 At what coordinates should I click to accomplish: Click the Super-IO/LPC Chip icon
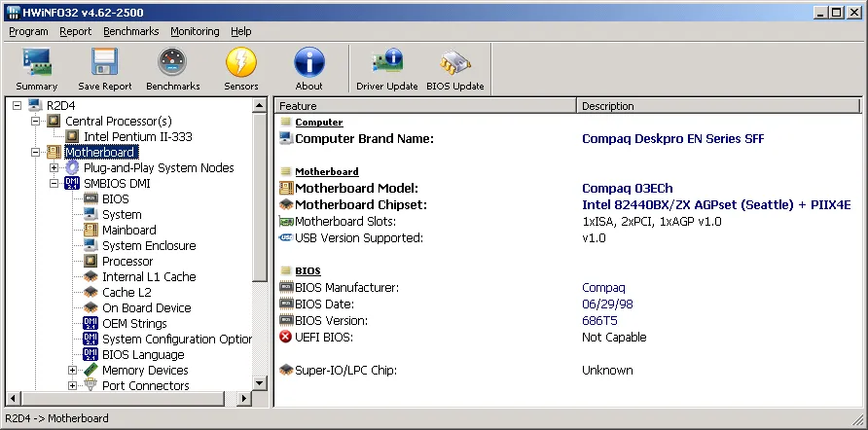(286, 370)
